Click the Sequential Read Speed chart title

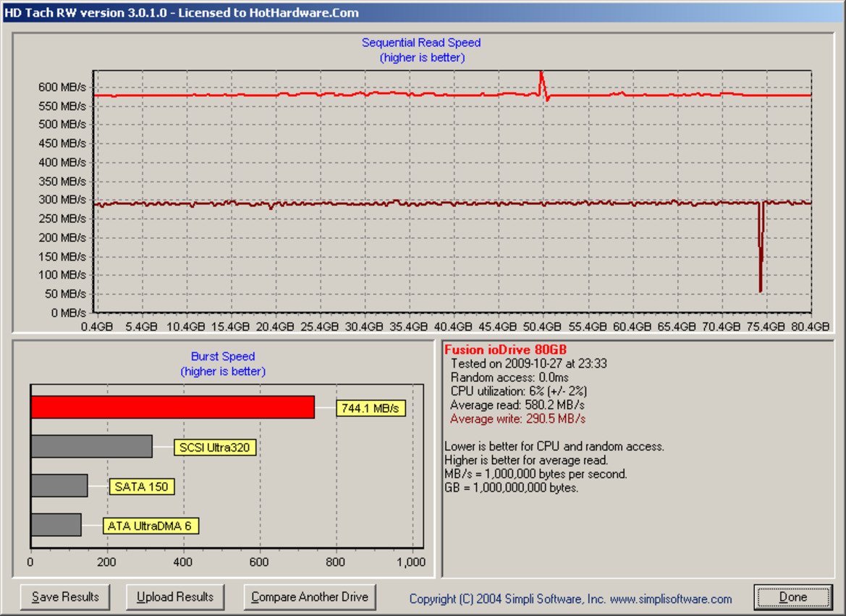pos(420,42)
